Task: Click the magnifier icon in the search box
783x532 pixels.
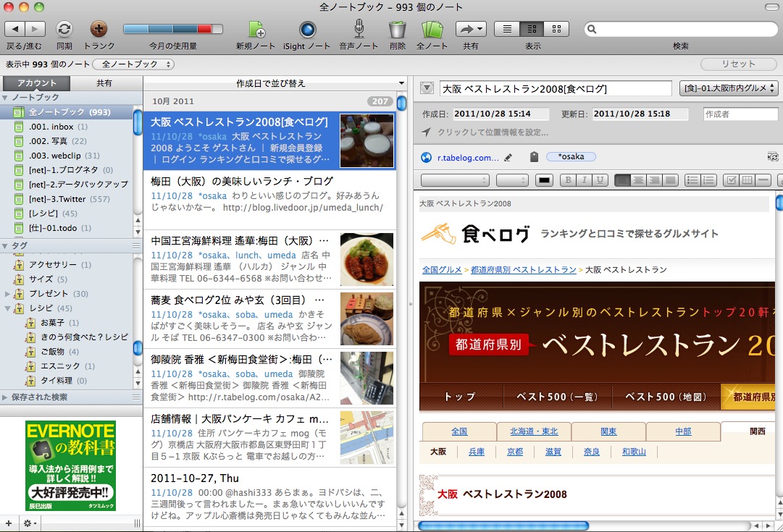Action: [592, 29]
